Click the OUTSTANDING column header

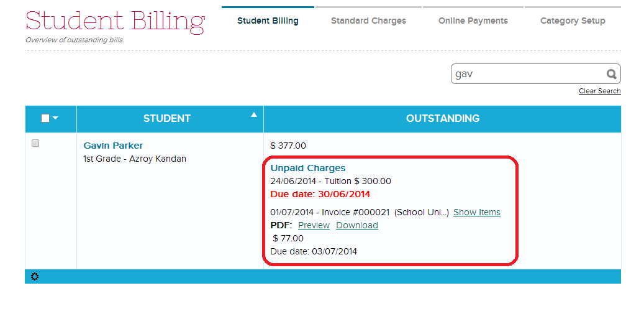tap(442, 118)
